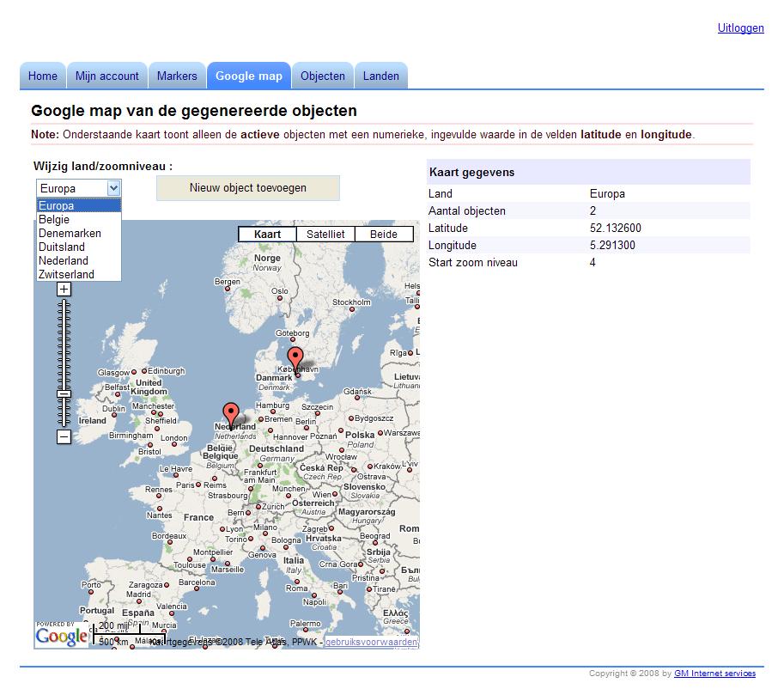This screenshot has width=784, height=689.
Task: Switch to the Markers tab
Action: pos(177,76)
